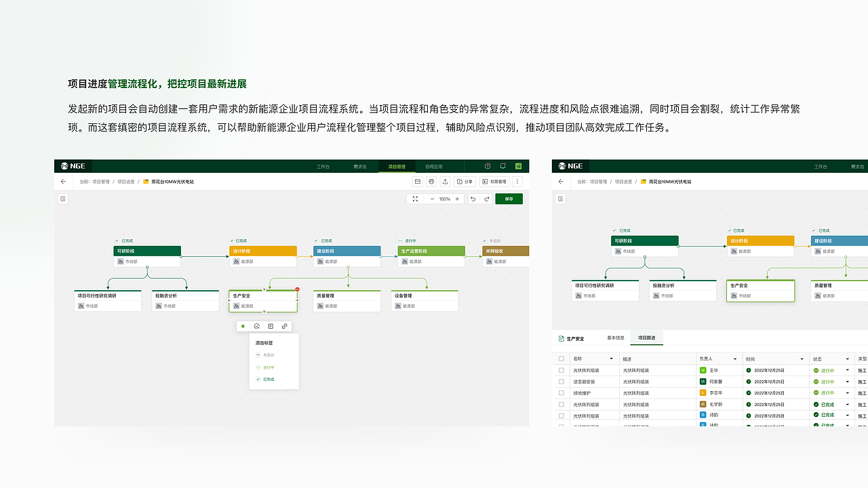This screenshot has width=868, height=488.
Task: Select the 可研阶段 node on left canvas
Action: pos(147,256)
